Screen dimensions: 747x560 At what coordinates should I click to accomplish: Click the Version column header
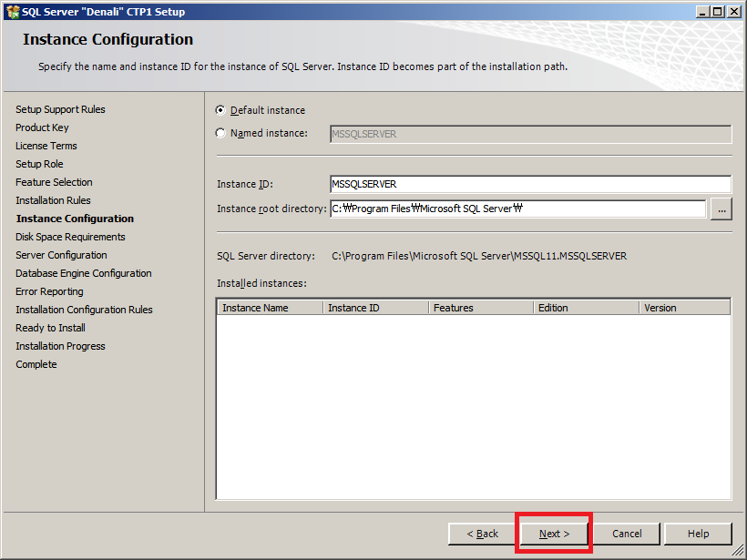(x=685, y=308)
